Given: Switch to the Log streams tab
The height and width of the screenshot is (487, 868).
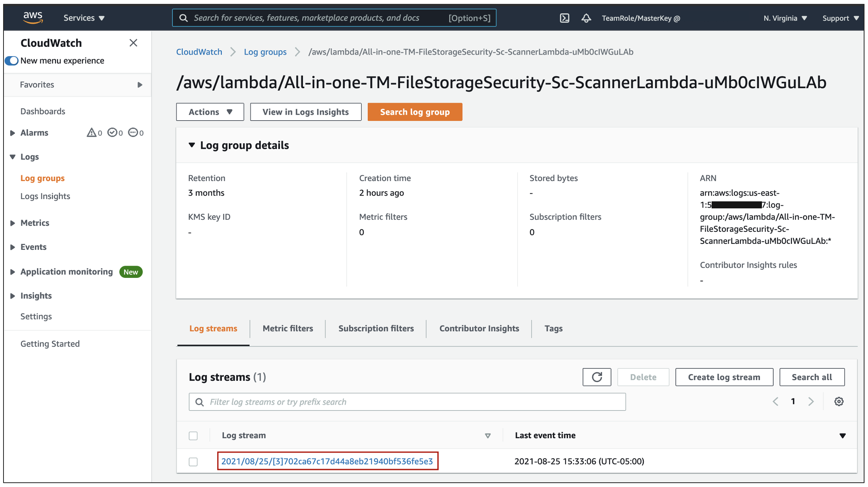Looking at the screenshot, I should point(213,329).
